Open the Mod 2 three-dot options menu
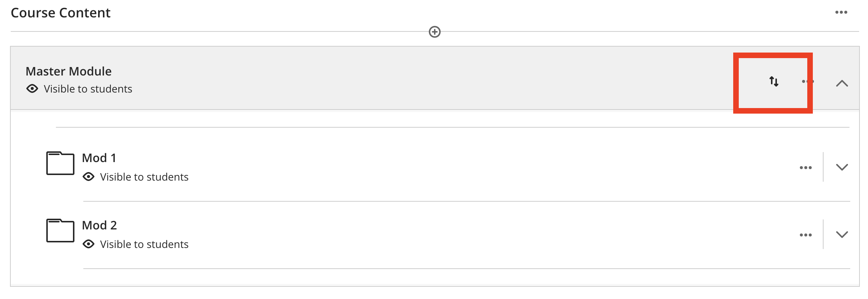Screen dimensions: 868x299 (x=805, y=235)
